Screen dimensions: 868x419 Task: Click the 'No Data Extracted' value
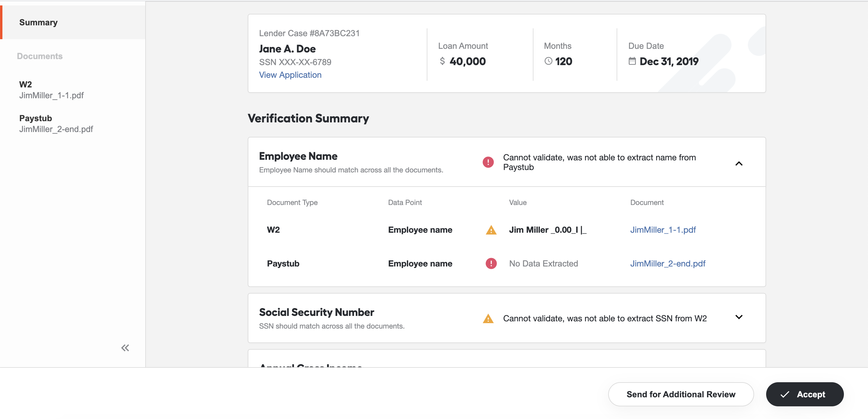coord(543,263)
